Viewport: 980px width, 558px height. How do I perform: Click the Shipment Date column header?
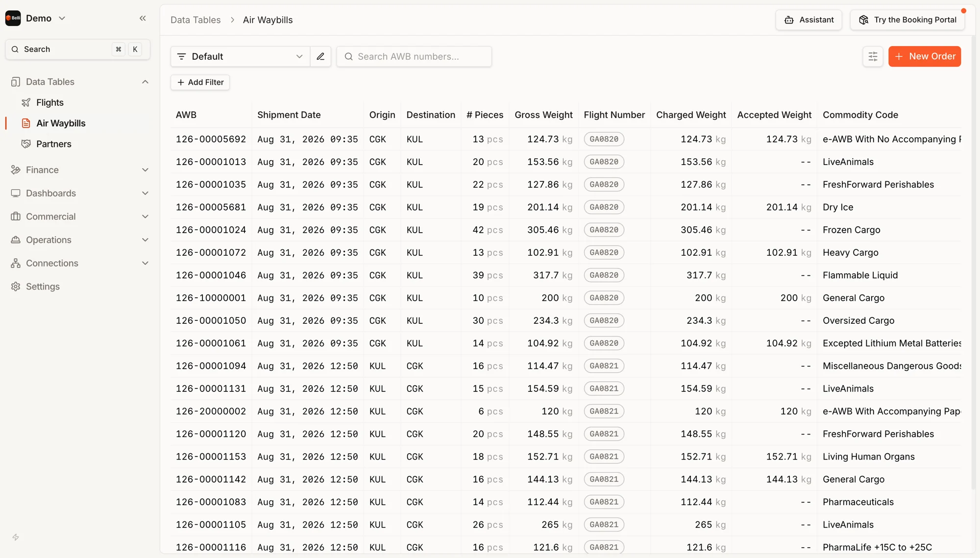289,115
